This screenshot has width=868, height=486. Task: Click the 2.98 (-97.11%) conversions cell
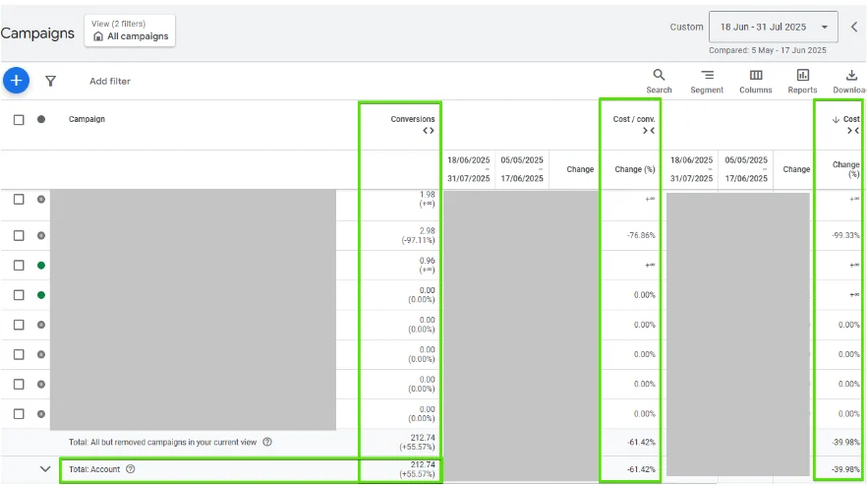coord(418,235)
